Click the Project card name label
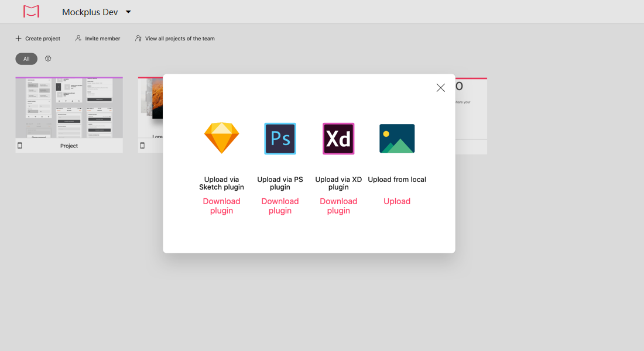Image resolution: width=644 pixels, height=351 pixels. pos(69,146)
